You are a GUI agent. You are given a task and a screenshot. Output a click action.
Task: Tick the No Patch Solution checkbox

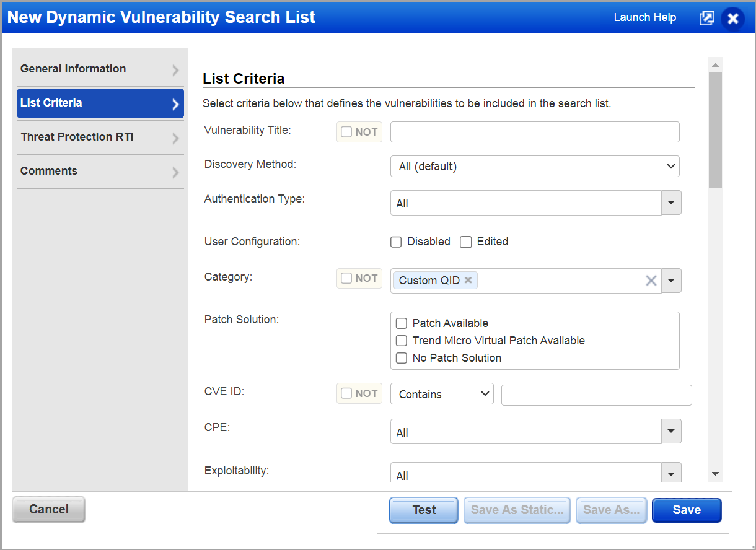(x=402, y=358)
